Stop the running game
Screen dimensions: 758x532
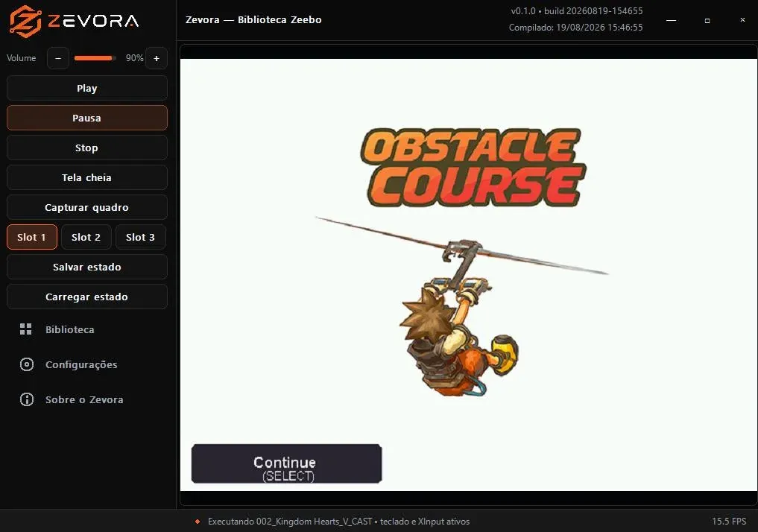pos(87,148)
